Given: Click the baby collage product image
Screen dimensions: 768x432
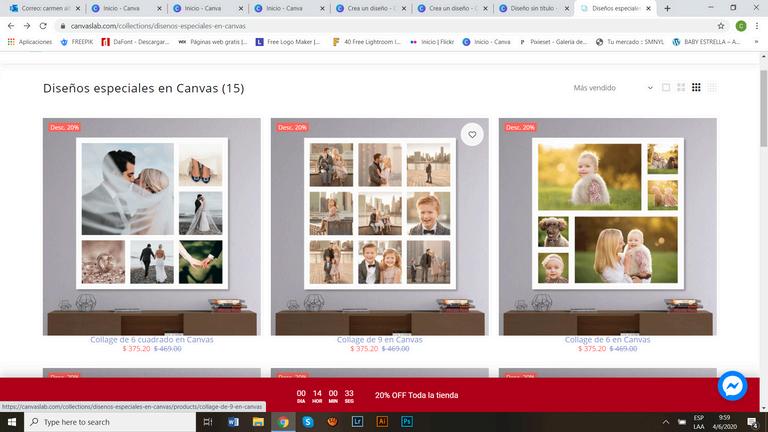Looking at the screenshot, I should tap(608, 227).
